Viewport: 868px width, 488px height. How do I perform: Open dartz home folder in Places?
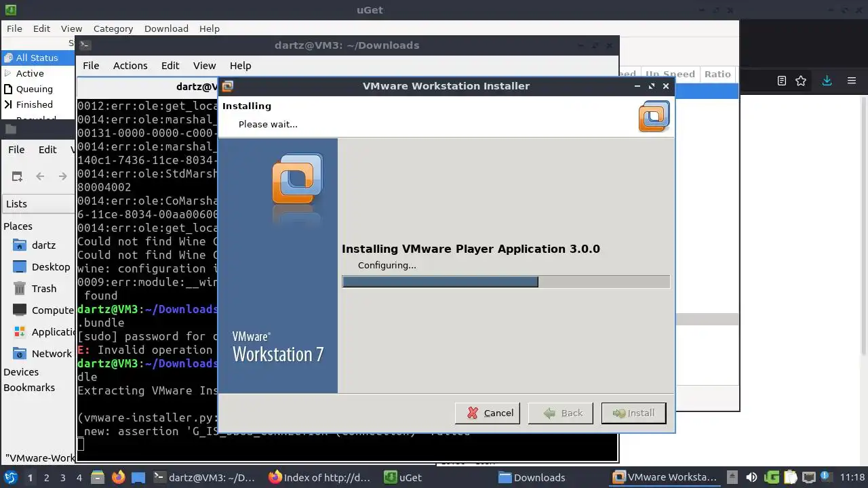tap(37, 245)
